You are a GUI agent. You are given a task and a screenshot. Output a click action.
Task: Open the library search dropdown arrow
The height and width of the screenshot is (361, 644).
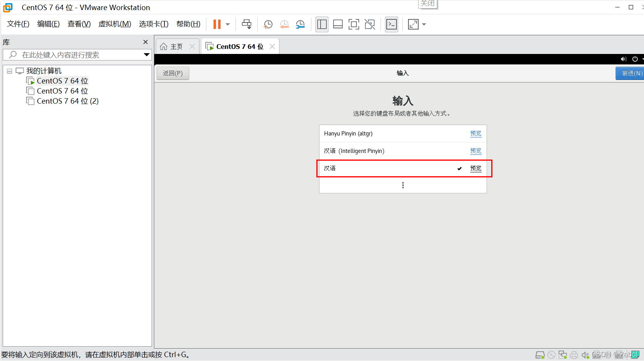point(147,55)
